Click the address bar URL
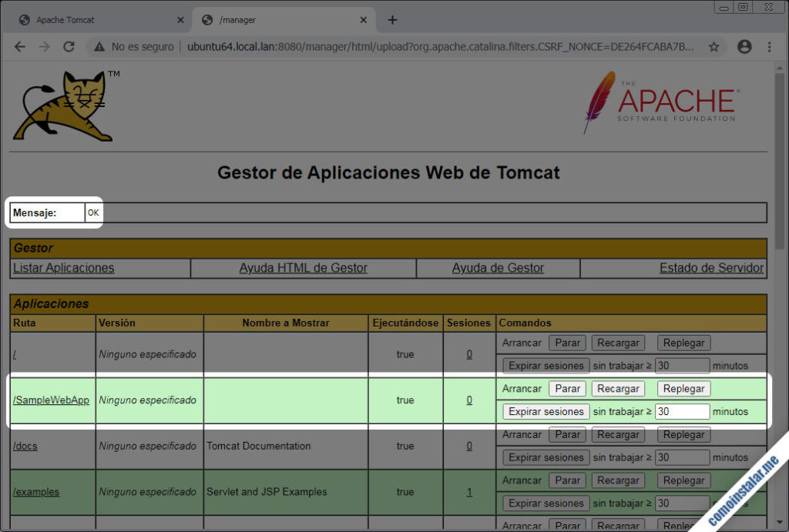Image resolution: width=789 pixels, height=532 pixels. coord(440,47)
